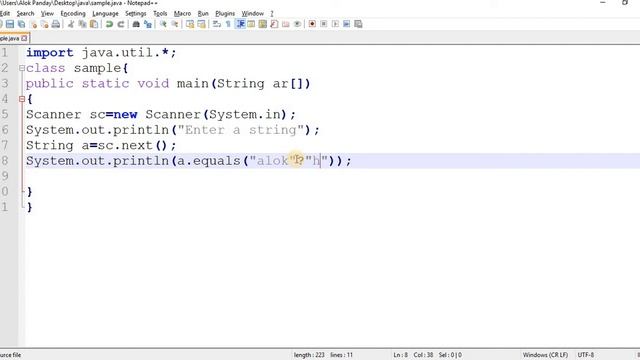The height and width of the screenshot is (360, 640).
Task: Collapse the class sample fold at line 2
Action: point(22,68)
